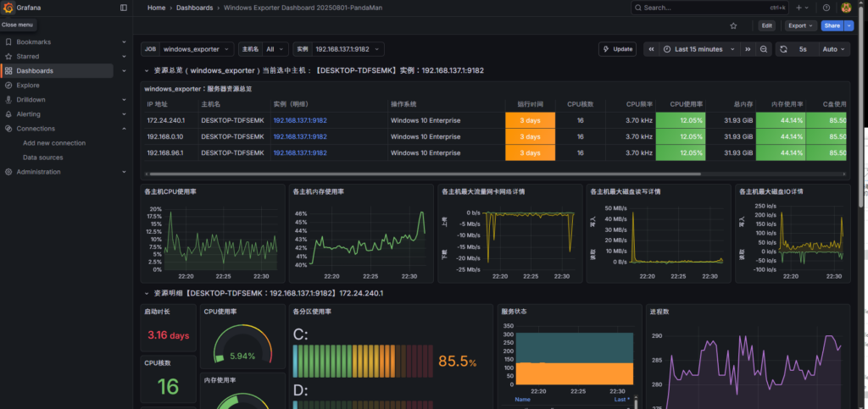Screen dimensions: 868x409
Task: Open the JOB windows_exporter dropdown
Action: pos(195,50)
